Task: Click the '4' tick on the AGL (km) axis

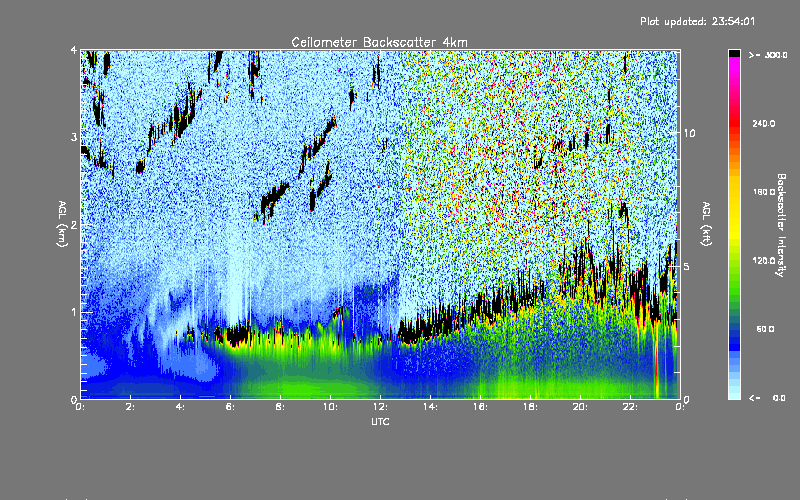Action: (x=74, y=50)
